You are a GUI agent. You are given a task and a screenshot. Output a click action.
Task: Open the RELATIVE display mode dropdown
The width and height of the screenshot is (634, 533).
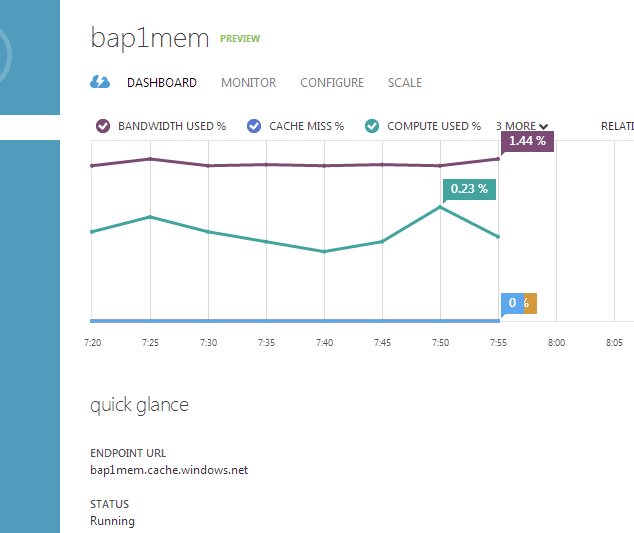pos(617,126)
